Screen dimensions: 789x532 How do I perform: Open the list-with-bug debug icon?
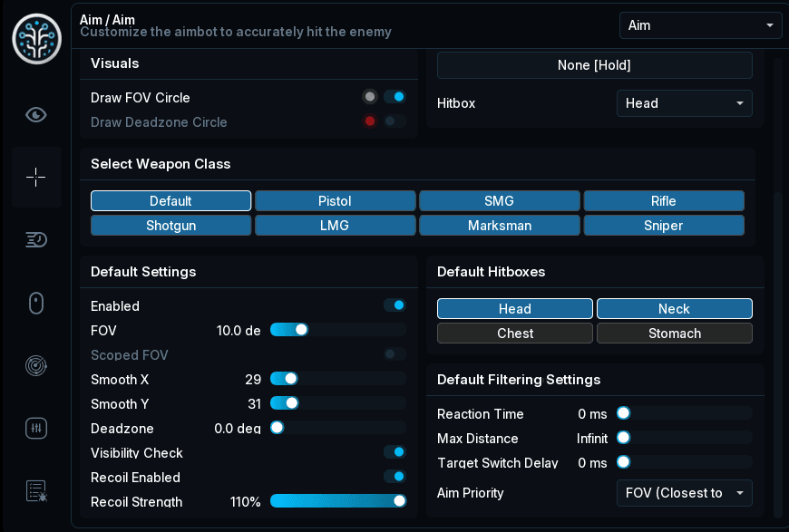pos(36,491)
